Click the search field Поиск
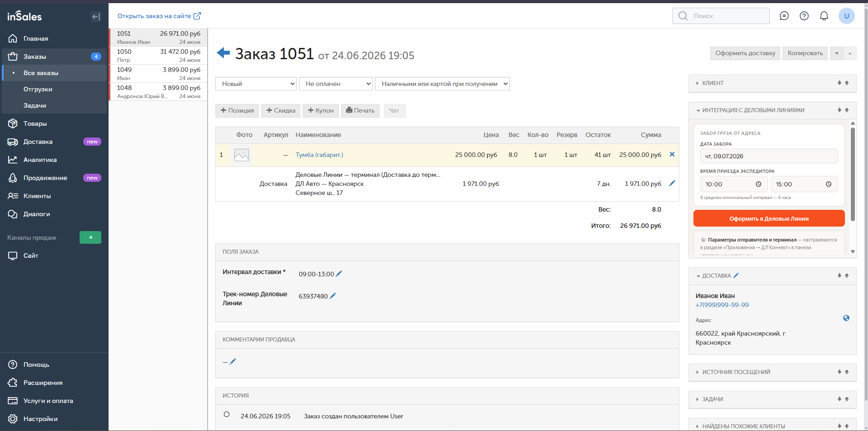Image resolution: width=868 pixels, height=431 pixels. pos(721,16)
